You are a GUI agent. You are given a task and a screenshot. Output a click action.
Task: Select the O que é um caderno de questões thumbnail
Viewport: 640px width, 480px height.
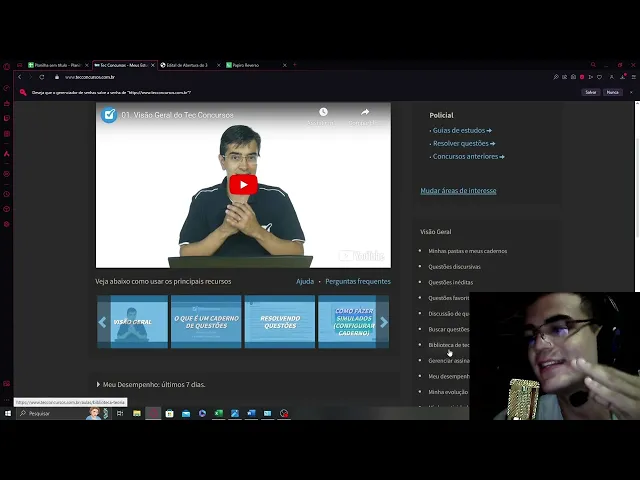point(206,322)
